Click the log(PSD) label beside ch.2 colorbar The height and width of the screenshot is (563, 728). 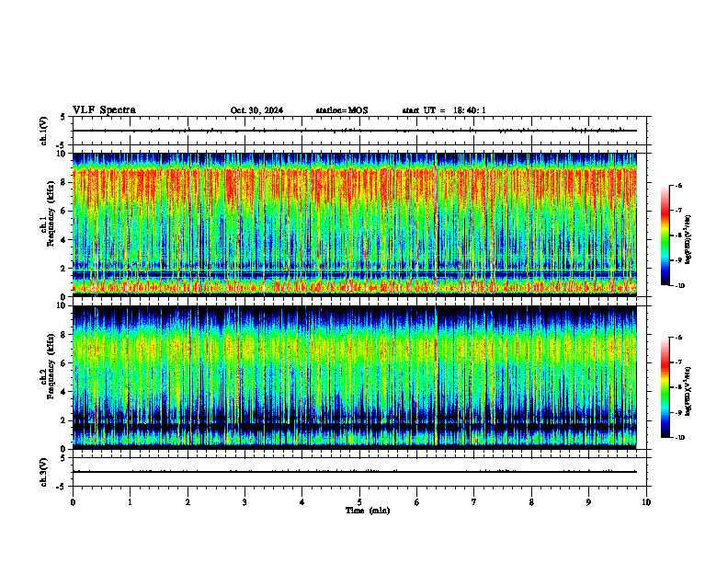(688, 392)
